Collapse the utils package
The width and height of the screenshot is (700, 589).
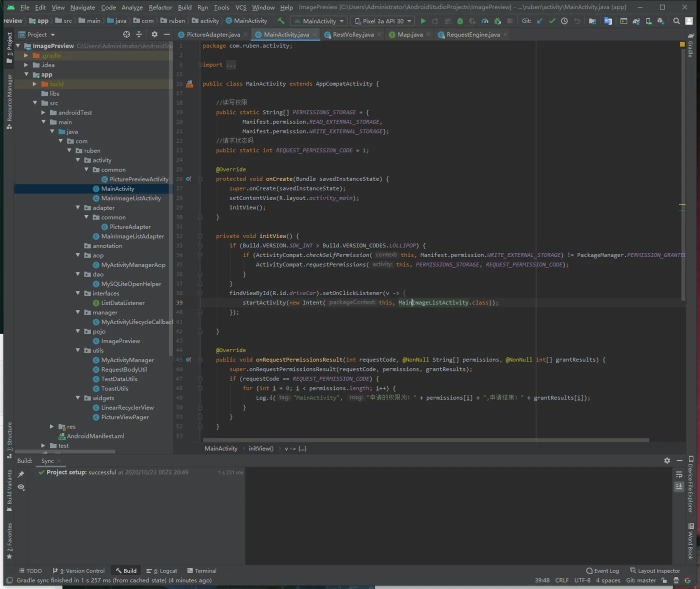point(77,350)
